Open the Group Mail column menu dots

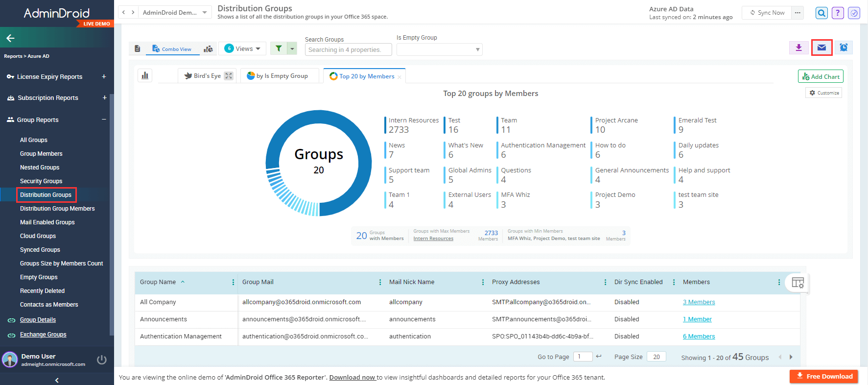[x=380, y=282]
